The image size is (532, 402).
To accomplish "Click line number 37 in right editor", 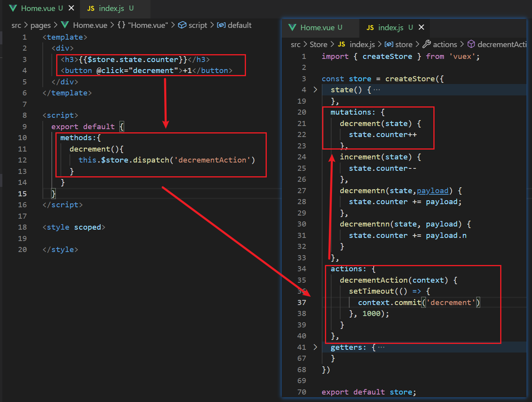I will pos(302,303).
